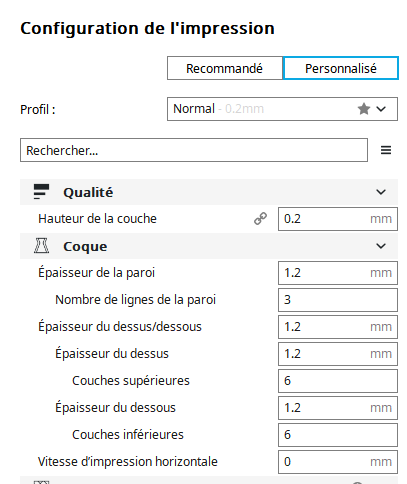Click the Vitesse d'impression horizontale label
Viewport: 407px width, 484px height.
pyautogui.click(x=128, y=462)
